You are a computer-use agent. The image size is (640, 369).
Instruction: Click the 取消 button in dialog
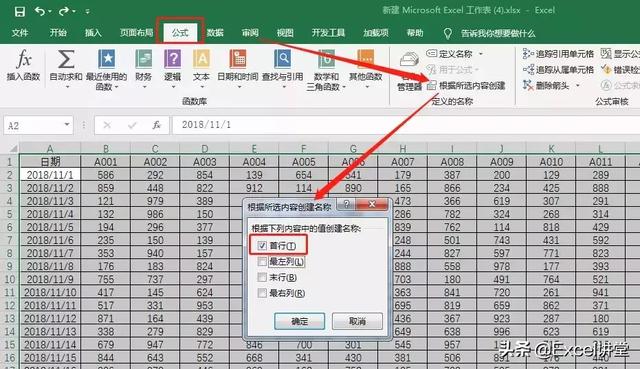(x=357, y=321)
